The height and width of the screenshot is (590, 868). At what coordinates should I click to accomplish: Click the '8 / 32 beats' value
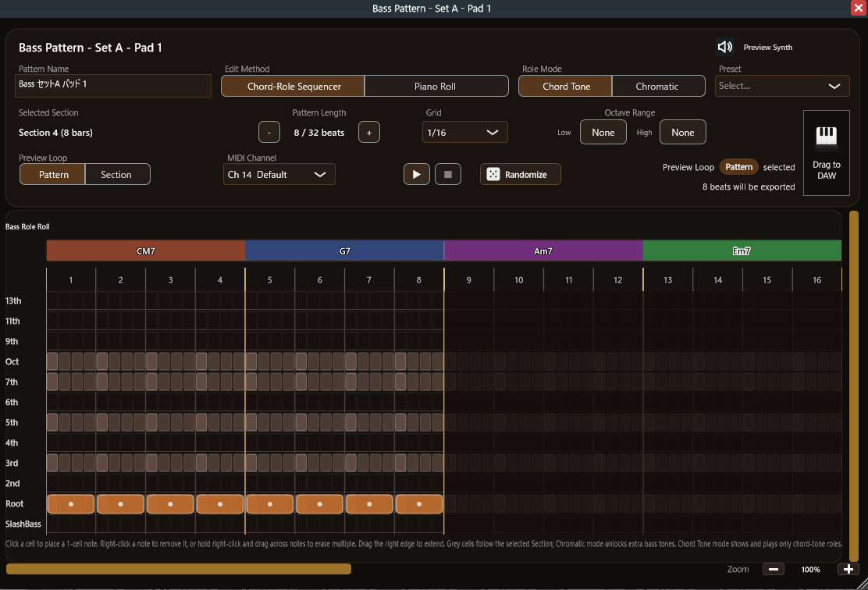coord(318,133)
